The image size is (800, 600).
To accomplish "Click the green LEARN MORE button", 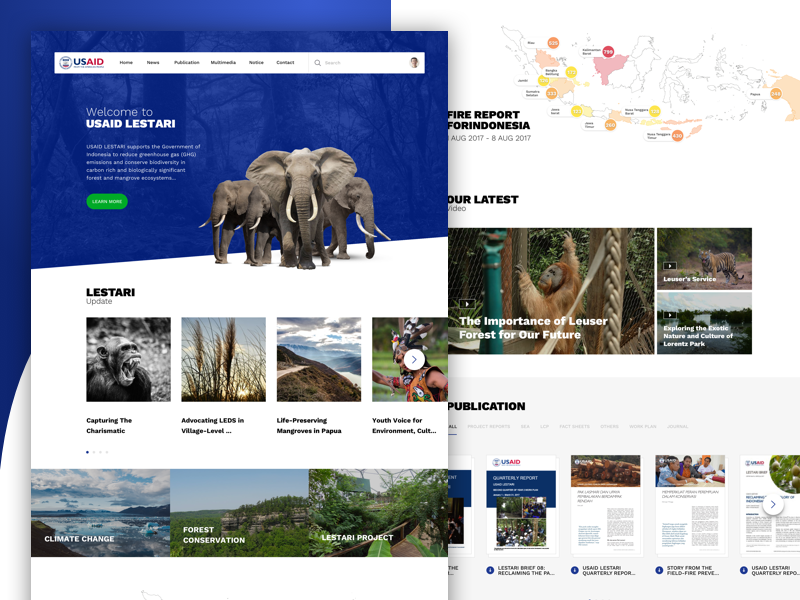I will (107, 201).
